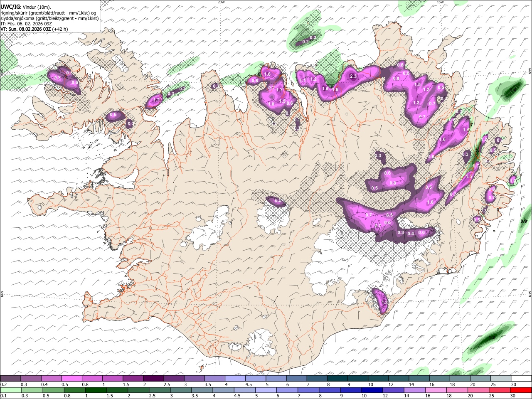532x399 pixels.
Task: Select the 0.2 swatch in purple legend row
Action: pos(10,378)
